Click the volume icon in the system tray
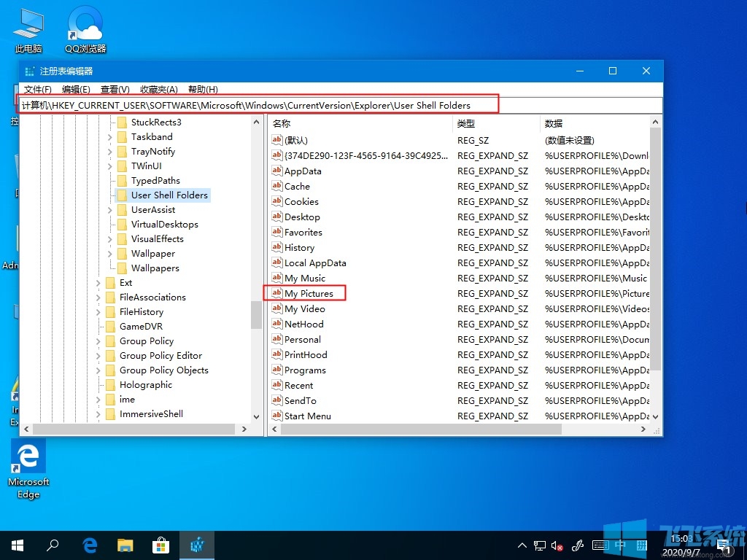 (557, 545)
